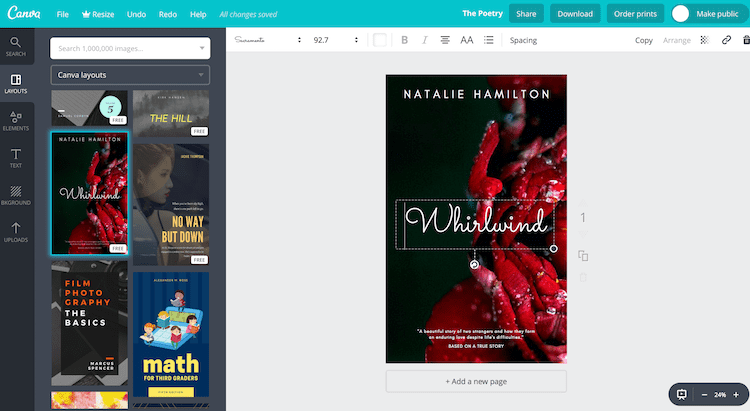Image resolution: width=750 pixels, height=411 pixels.
Task: Open presentation mode icon near zoom
Action: tap(682, 395)
